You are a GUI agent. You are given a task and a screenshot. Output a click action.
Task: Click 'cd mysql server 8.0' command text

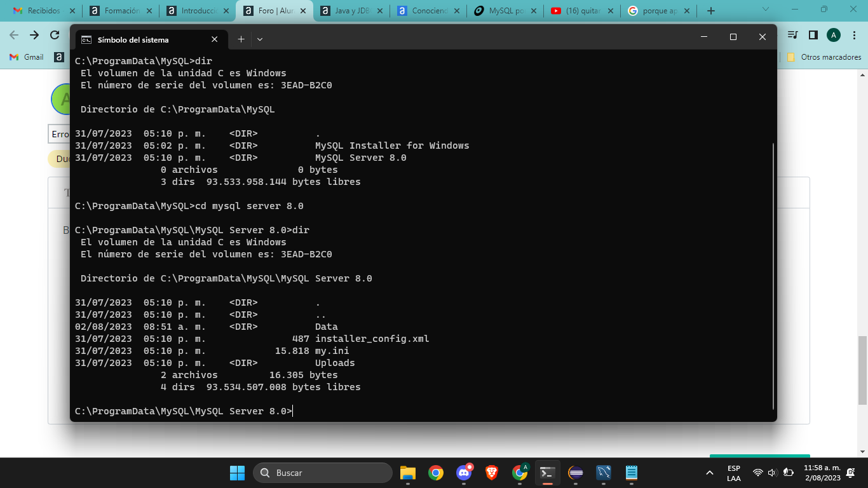[249, 206]
